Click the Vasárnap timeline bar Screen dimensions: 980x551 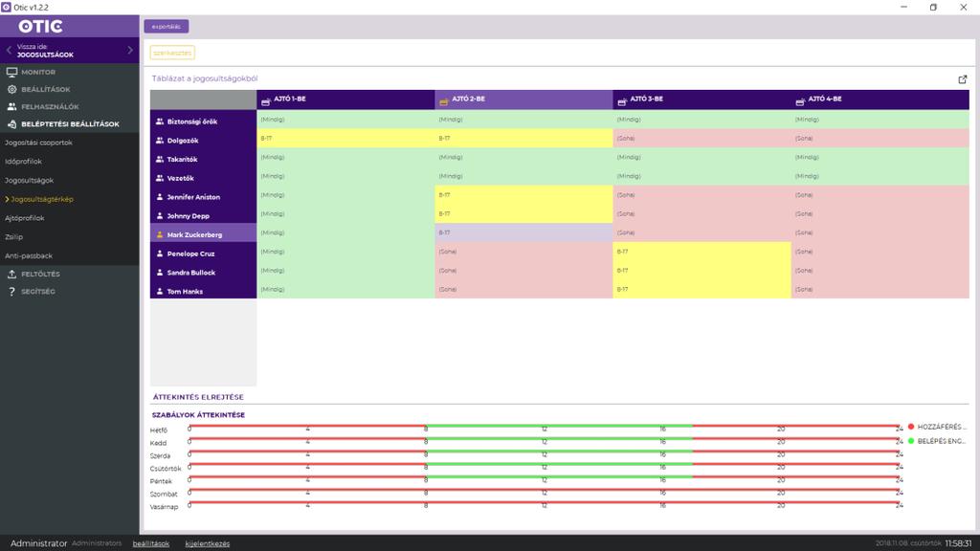pos(545,502)
